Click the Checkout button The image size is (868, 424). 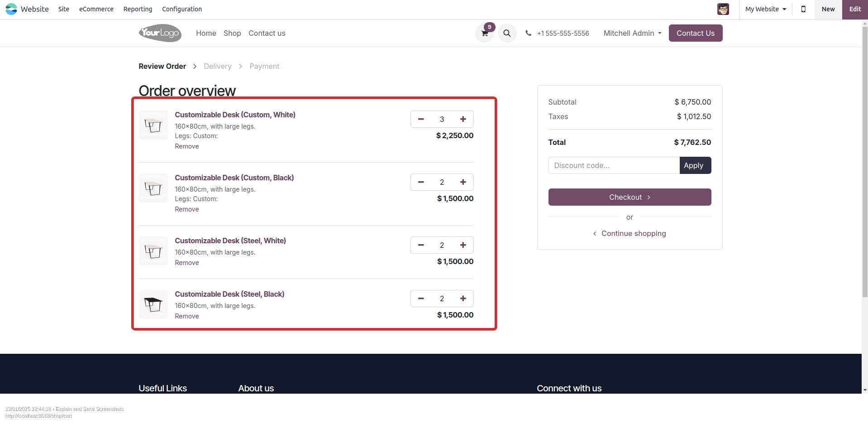[x=630, y=197]
